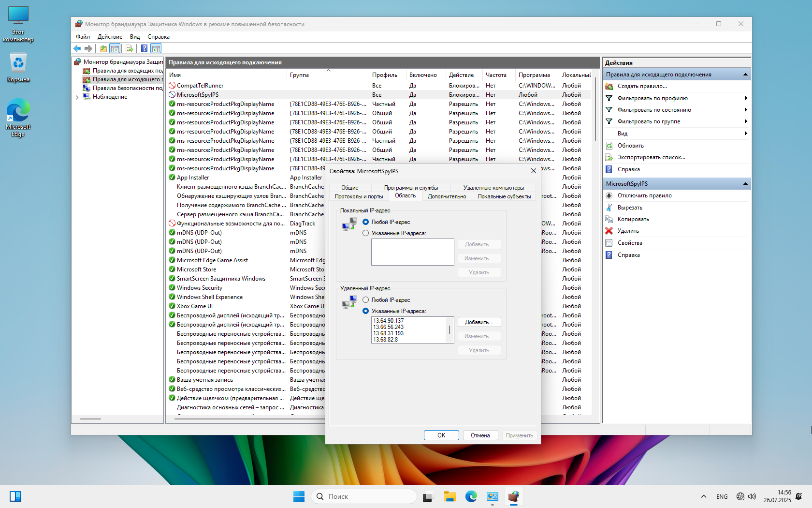Open Фильтровать по профилю submenu
The height and width of the screenshot is (508, 812).
tap(652, 98)
